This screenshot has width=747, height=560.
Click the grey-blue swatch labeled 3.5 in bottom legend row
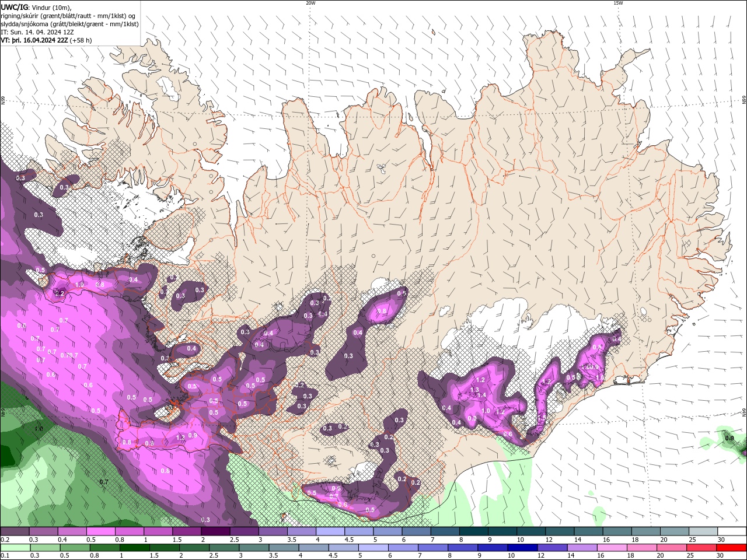[x=284, y=548]
